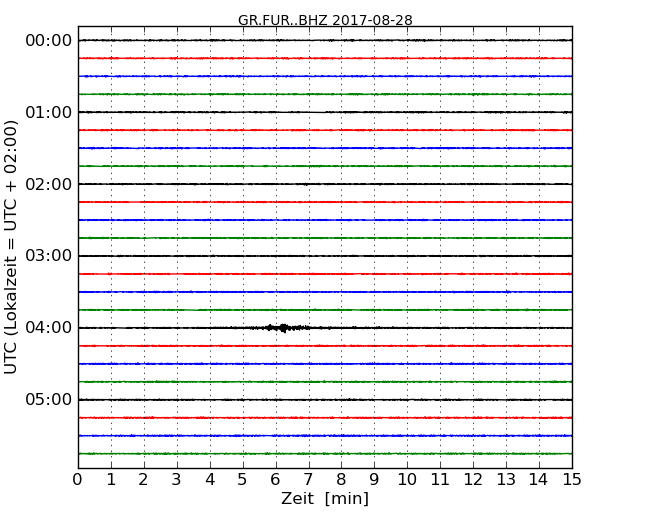650x520 pixels.
Task: Click x-axis tick label 14
Action: click(539, 480)
